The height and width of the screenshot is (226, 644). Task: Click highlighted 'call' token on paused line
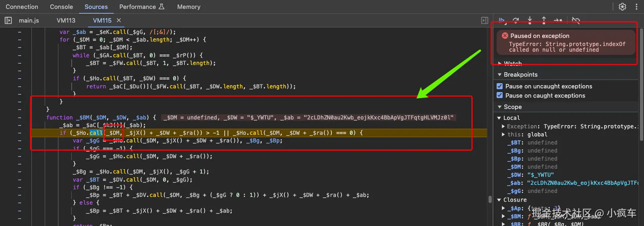pos(96,133)
